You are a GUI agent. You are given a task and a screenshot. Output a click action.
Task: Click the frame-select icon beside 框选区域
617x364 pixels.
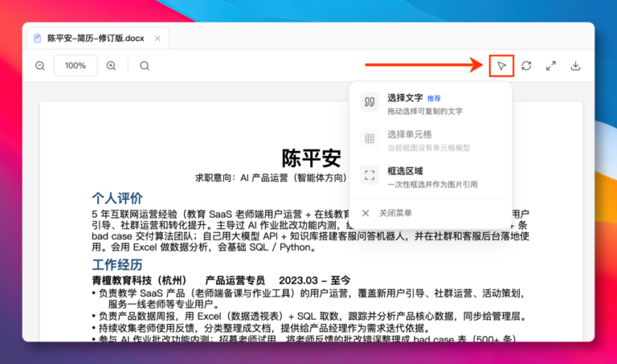coord(370,175)
